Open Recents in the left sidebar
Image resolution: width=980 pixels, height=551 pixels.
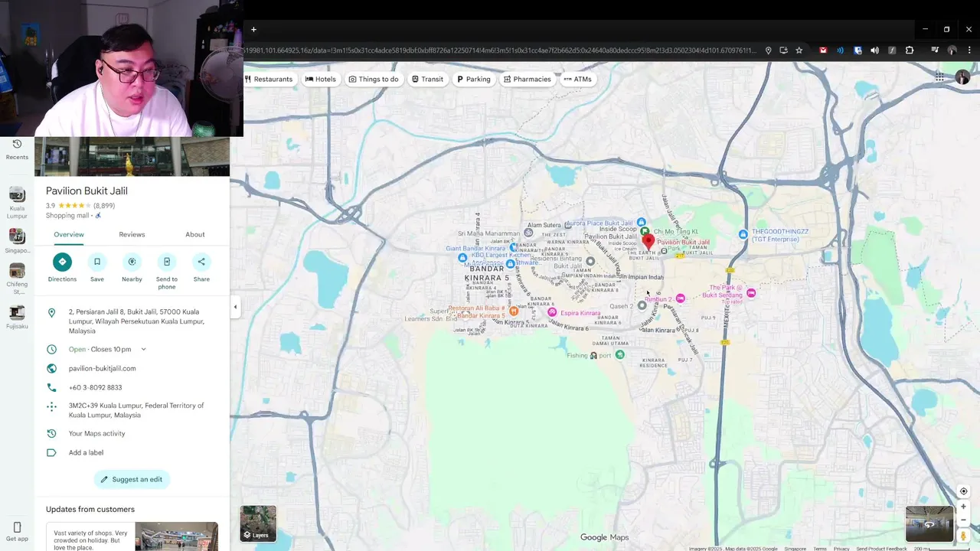pos(17,149)
